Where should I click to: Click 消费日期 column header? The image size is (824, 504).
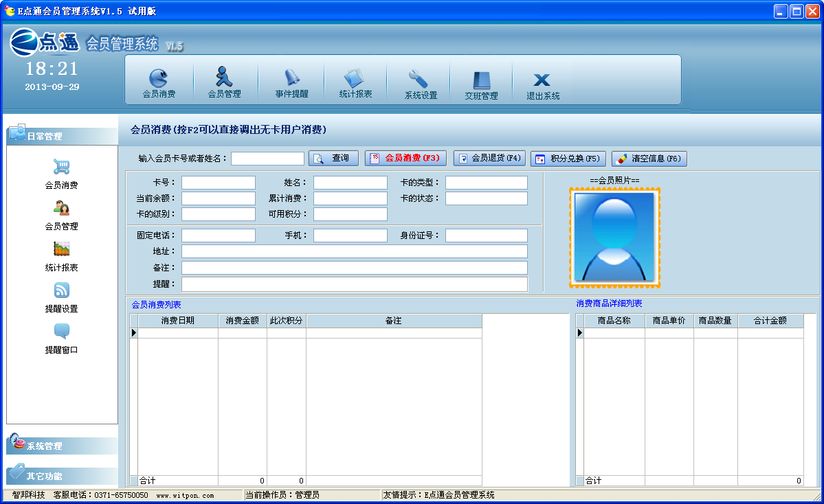[177, 321]
